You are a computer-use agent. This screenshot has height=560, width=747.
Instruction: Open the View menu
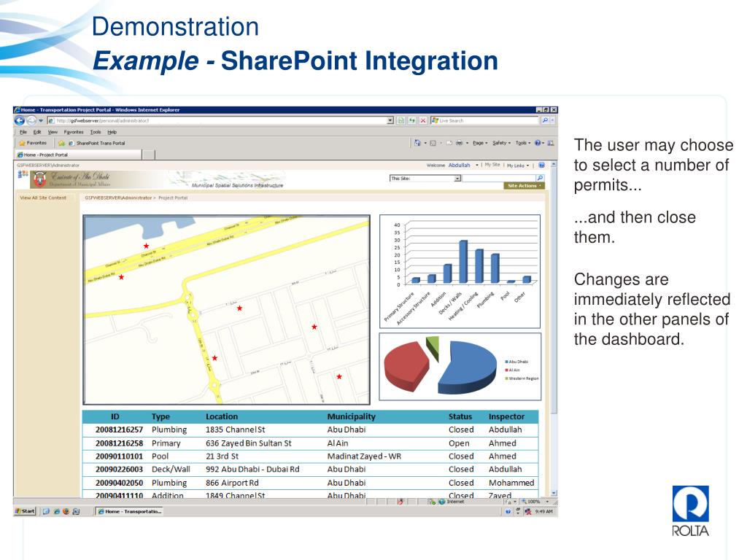[53, 132]
